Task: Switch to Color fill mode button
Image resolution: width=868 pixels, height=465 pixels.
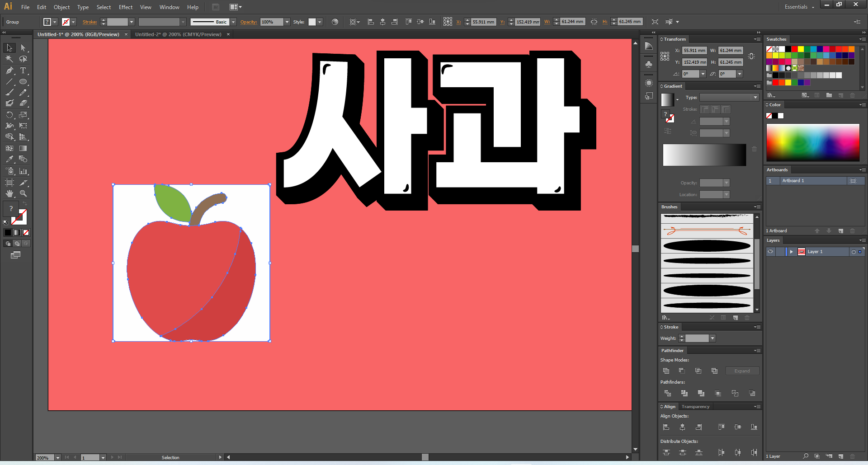Action: pos(8,232)
